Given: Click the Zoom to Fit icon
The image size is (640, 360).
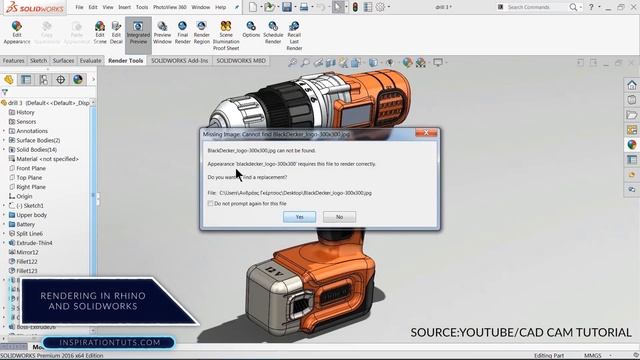Looking at the screenshot, I should pyautogui.click(x=292, y=63).
